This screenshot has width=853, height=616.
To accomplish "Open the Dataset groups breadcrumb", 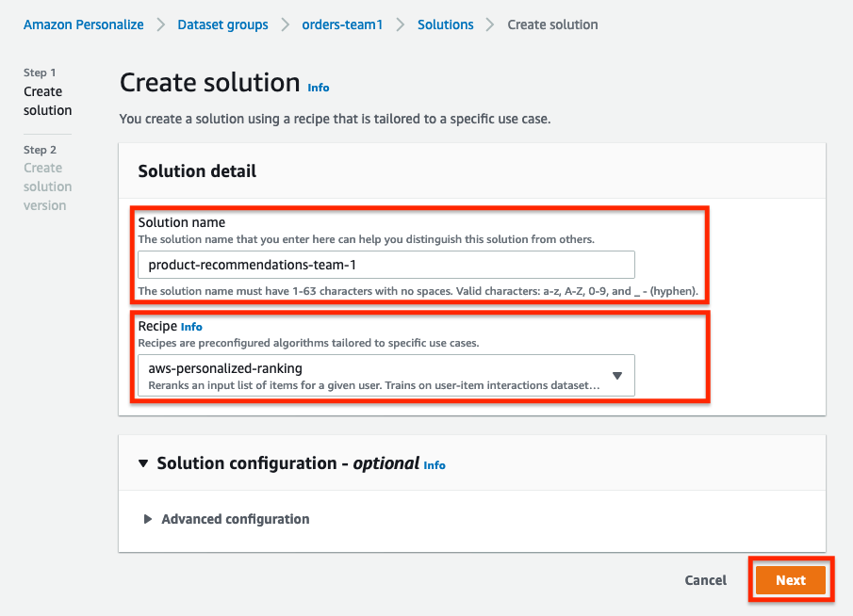I will click(x=222, y=24).
